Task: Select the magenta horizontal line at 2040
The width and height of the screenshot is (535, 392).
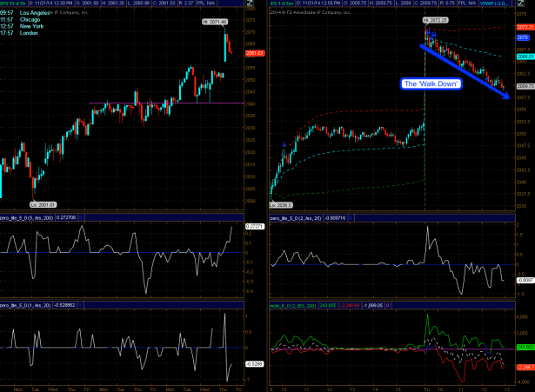Action: 130,103
